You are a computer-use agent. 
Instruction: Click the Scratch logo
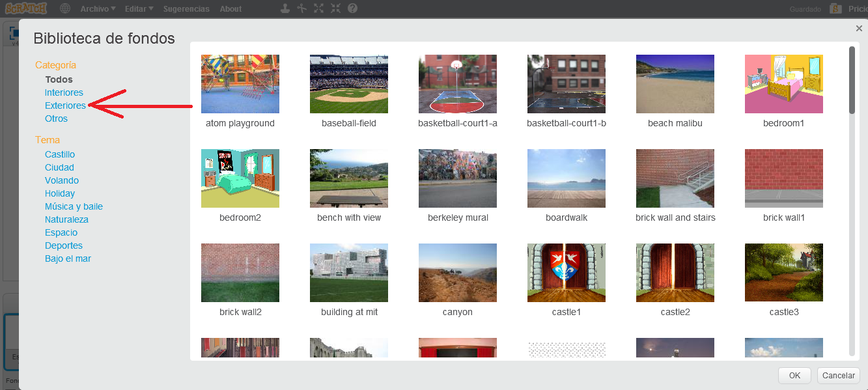click(x=26, y=8)
